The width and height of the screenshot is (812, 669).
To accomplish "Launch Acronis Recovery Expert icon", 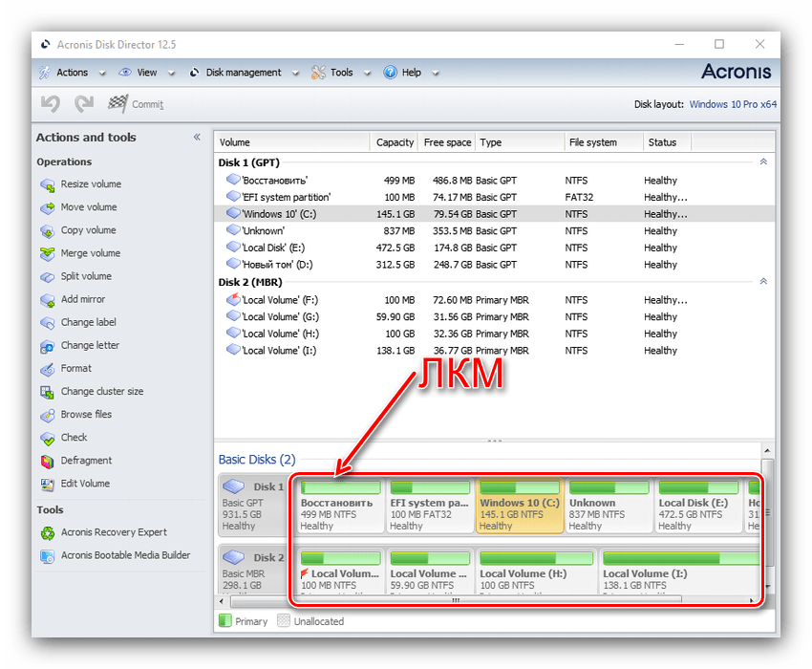I will pyautogui.click(x=48, y=532).
